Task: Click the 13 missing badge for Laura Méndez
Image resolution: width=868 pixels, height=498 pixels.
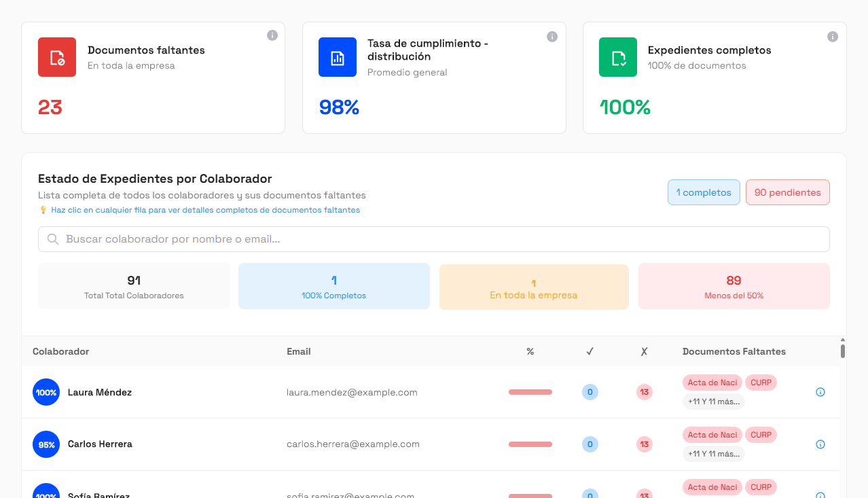Action: [x=645, y=392]
